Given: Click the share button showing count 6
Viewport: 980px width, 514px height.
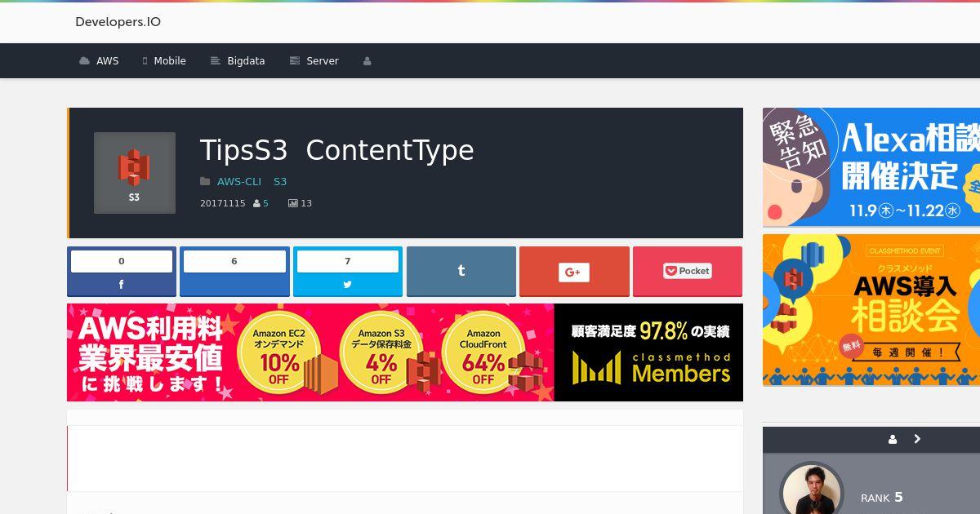Looking at the screenshot, I should (x=234, y=272).
